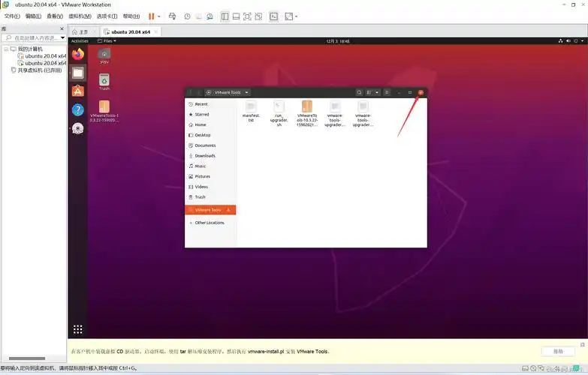The width and height of the screenshot is (588, 375).
Task: Open view options dropdown in Files header
Action: 377,92
